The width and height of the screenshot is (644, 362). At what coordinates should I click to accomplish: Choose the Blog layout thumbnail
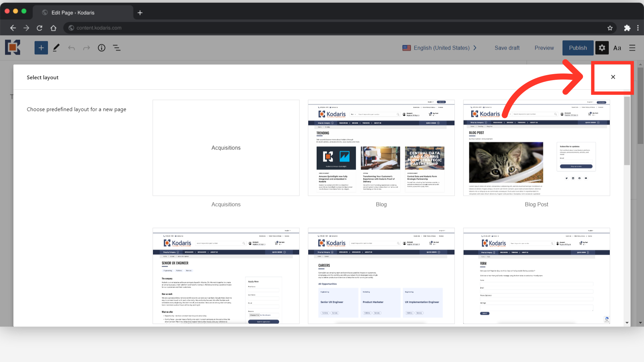point(381,148)
